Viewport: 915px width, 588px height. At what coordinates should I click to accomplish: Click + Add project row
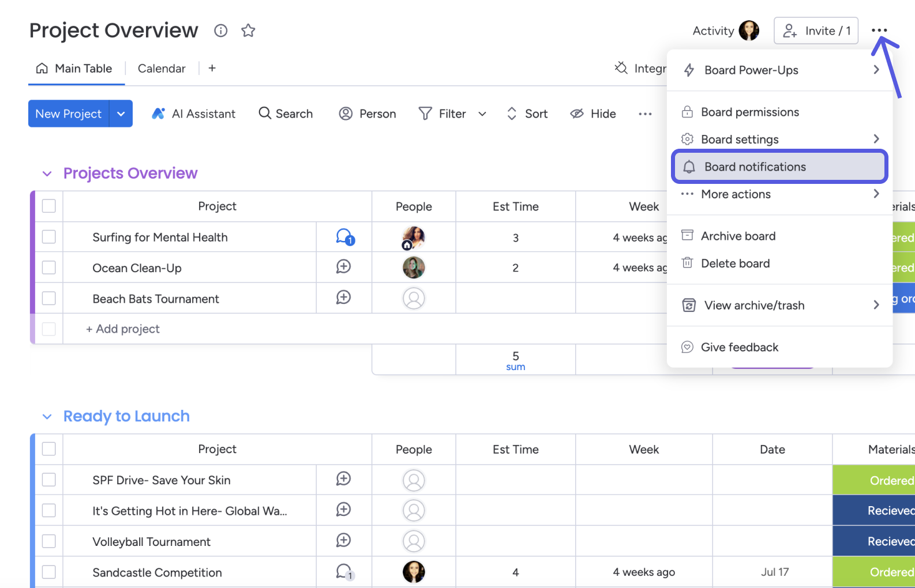pyautogui.click(x=123, y=329)
